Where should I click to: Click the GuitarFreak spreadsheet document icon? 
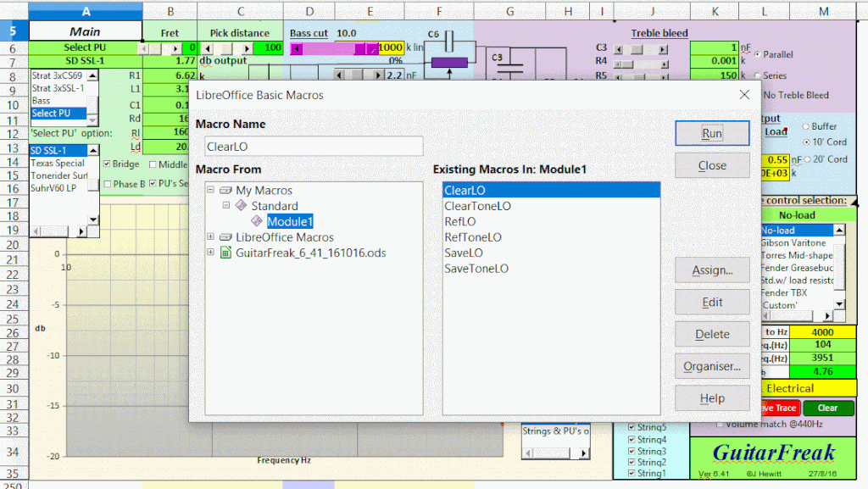click(x=225, y=253)
